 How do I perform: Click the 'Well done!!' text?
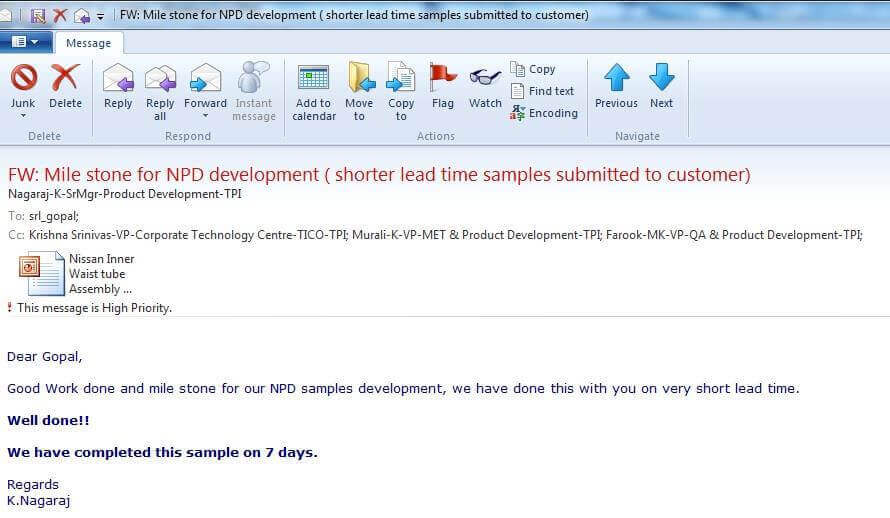pos(48,420)
